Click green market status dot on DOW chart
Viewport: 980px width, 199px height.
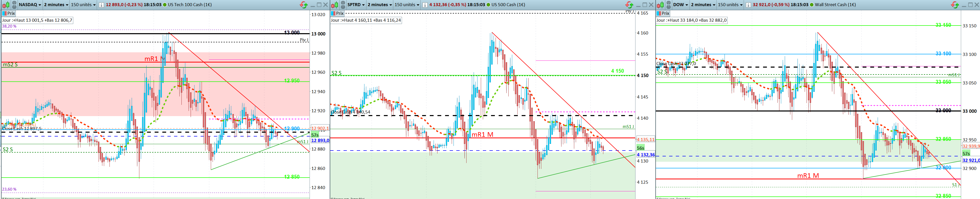coord(812,5)
